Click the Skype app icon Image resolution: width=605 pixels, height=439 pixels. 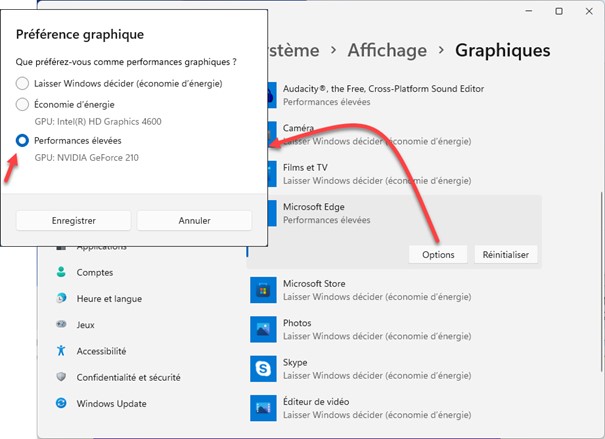point(264,369)
